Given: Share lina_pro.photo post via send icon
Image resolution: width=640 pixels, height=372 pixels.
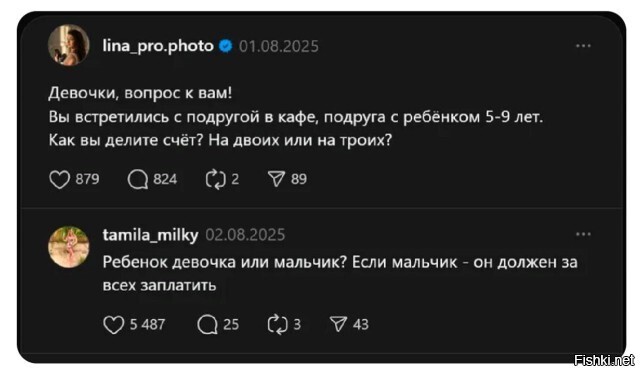Looking at the screenshot, I should point(276,179).
